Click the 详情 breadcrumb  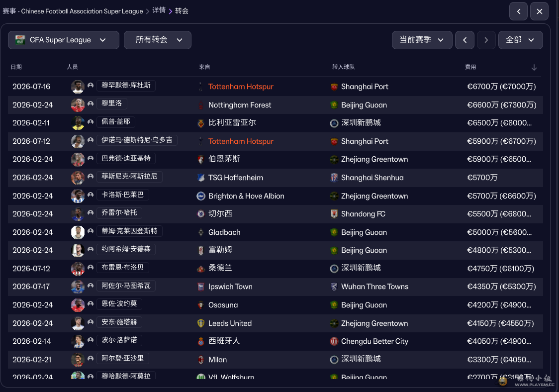[x=159, y=10]
